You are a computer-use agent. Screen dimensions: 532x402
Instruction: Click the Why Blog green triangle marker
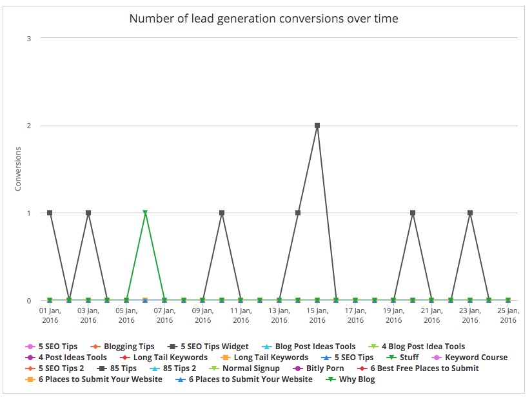330,379
